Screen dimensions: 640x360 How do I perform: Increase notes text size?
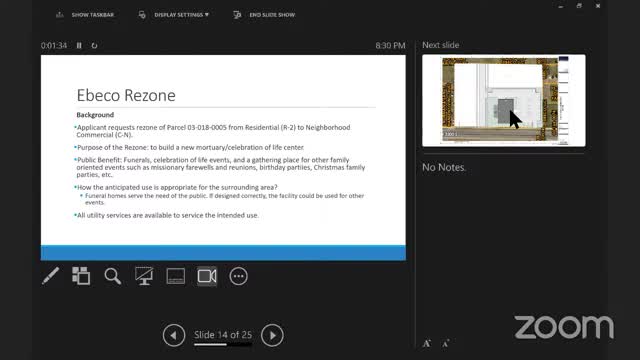pos(427,343)
